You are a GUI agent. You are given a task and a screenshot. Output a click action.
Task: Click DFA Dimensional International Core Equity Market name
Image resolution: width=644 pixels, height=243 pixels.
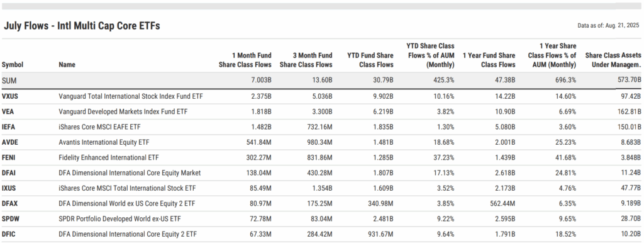coord(130,173)
